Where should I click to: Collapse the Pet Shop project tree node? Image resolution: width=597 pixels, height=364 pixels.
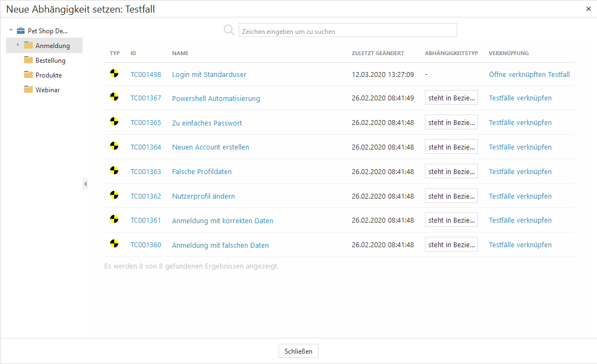pos(11,31)
